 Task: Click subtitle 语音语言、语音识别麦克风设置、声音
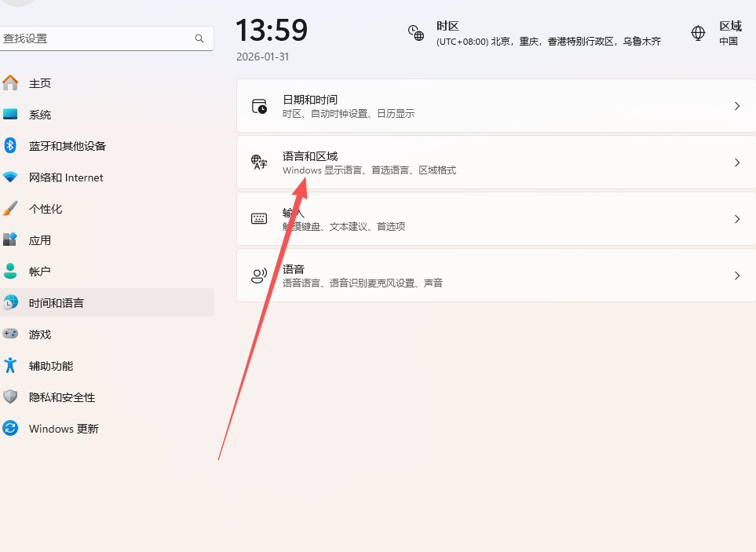pyautogui.click(x=363, y=283)
